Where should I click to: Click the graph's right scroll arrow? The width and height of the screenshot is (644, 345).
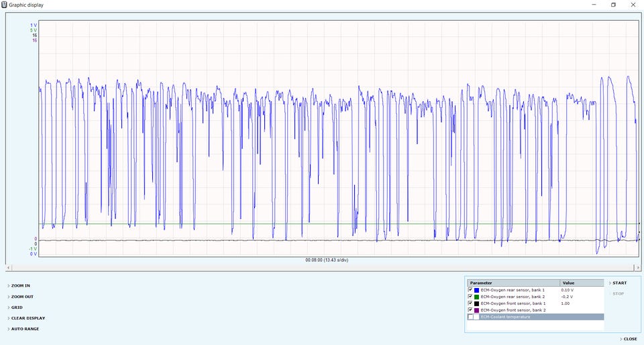click(x=637, y=267)
